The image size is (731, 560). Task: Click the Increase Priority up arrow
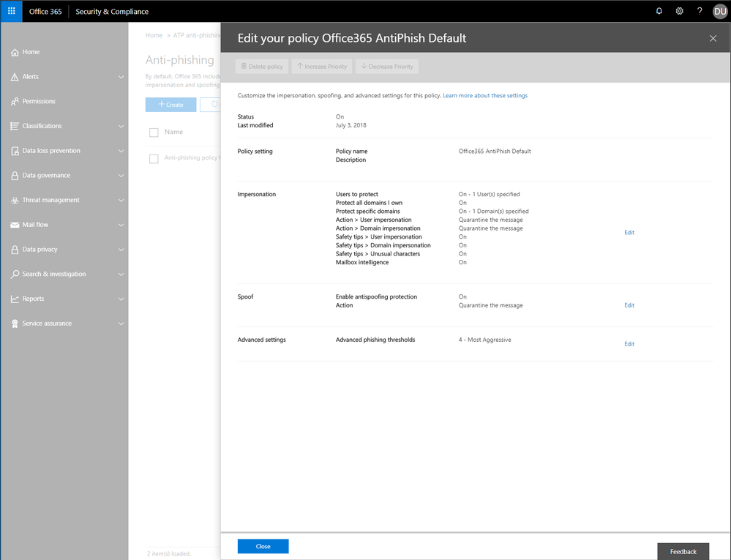pos(300,66)
